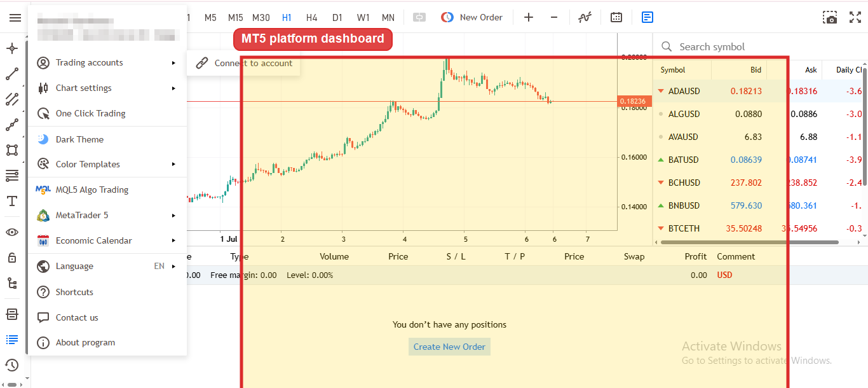Toggle the lock objects icon
Screen dimensions: 868x388
pyautogui.click(x=11, y=258)
